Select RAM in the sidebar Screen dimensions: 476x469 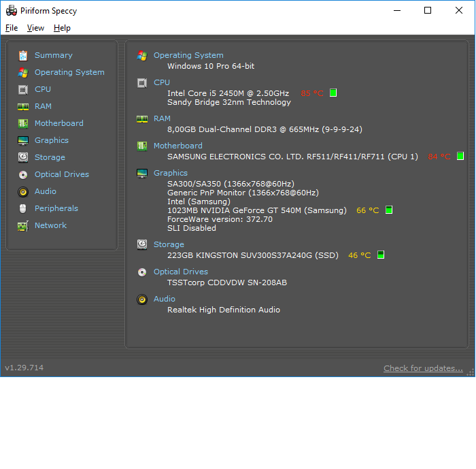tap(43, 106)
